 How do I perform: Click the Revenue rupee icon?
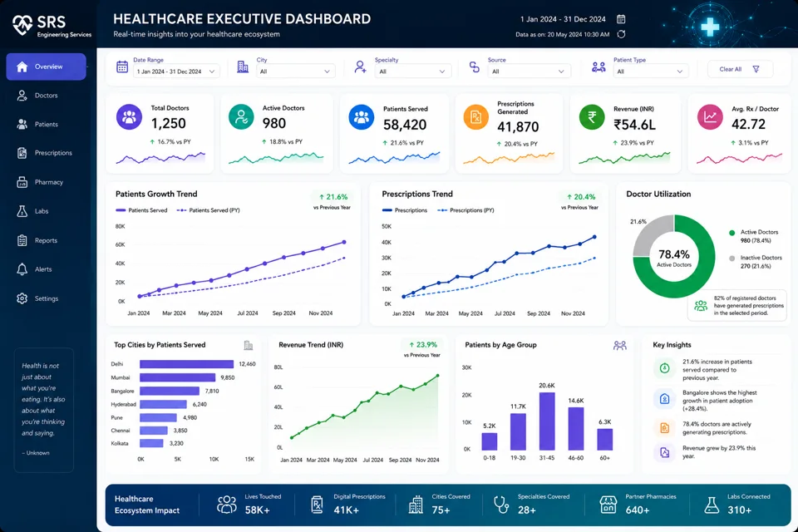[592, 117]
